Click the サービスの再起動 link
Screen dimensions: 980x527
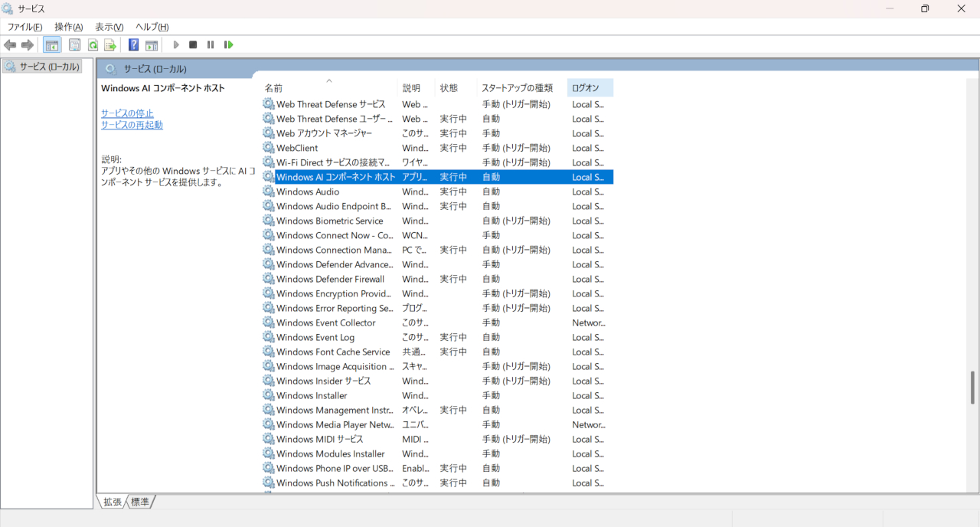[132, 125]
